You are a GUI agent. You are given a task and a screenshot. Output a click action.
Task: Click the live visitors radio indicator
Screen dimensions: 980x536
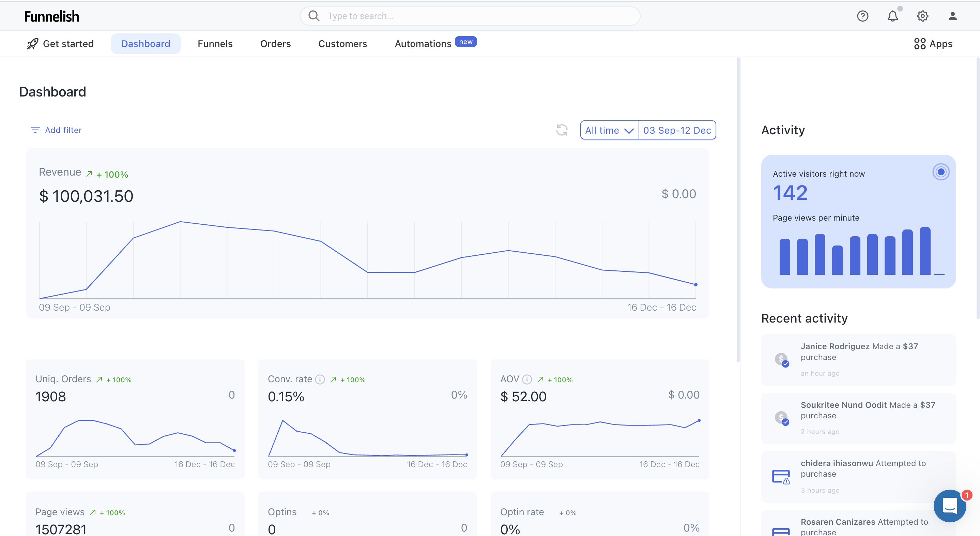941,172
